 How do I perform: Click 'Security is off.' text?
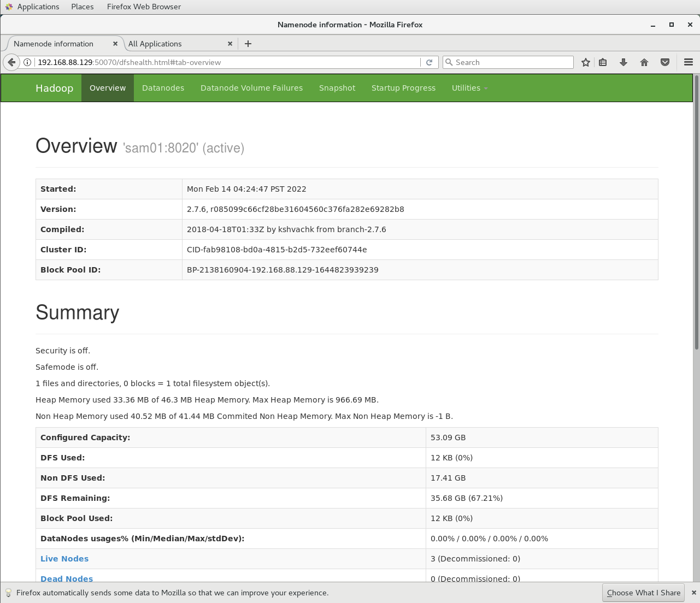coord(63,351)
